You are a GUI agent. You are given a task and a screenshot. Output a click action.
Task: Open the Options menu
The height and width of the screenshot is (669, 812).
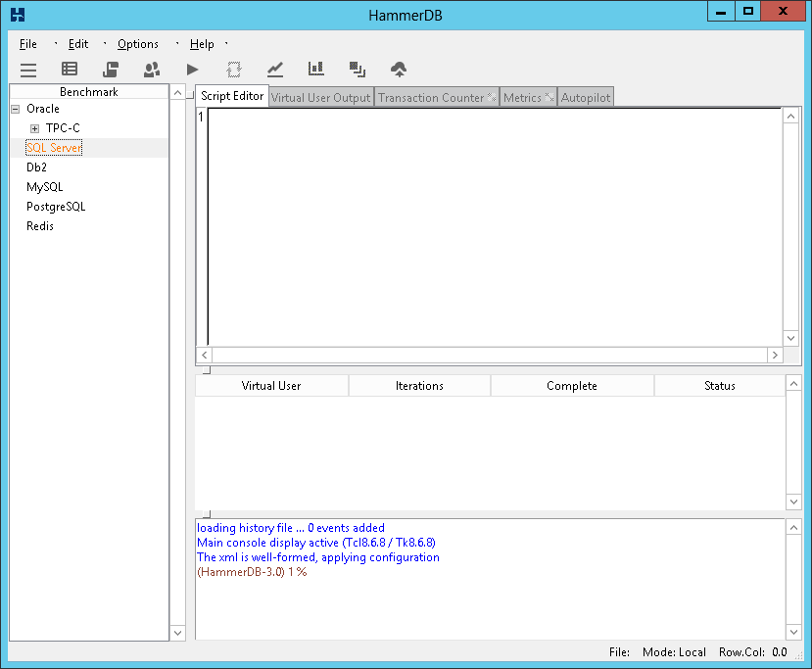coord(137,44)
